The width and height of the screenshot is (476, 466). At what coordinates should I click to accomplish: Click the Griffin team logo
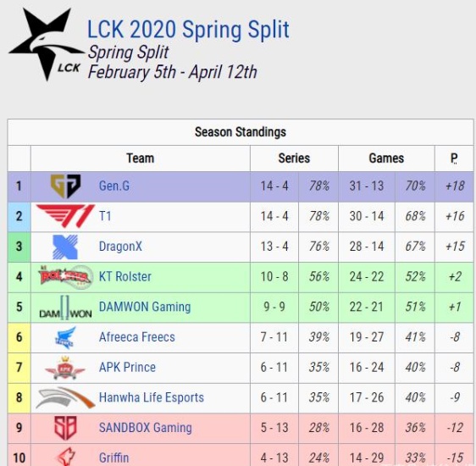tap(66, 457)
